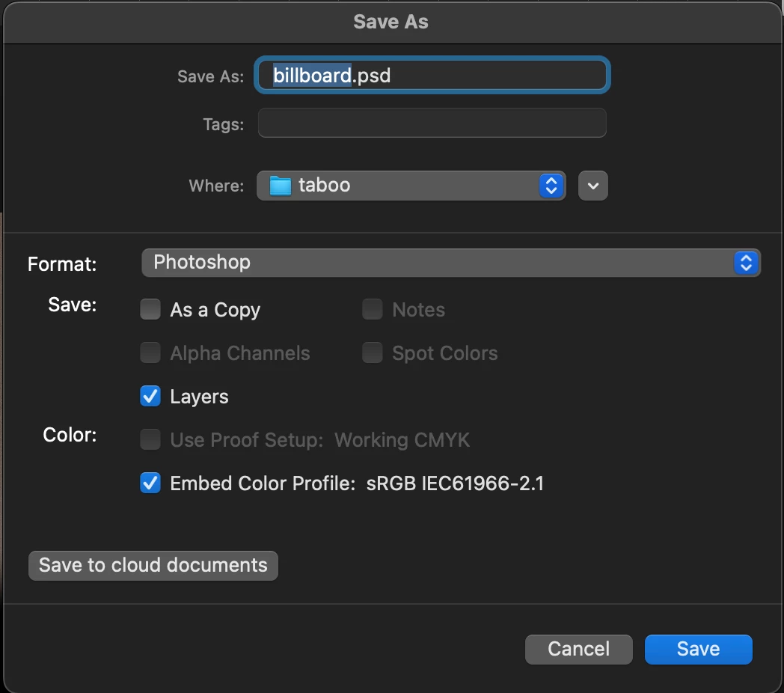Click the Where popup stepper arrows
This screenshot has width=784, height=693.
[x=551, y=186]
